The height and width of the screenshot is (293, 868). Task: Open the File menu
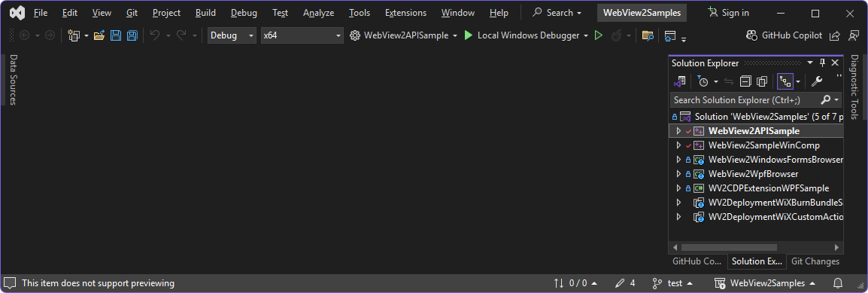click(41, 13)
